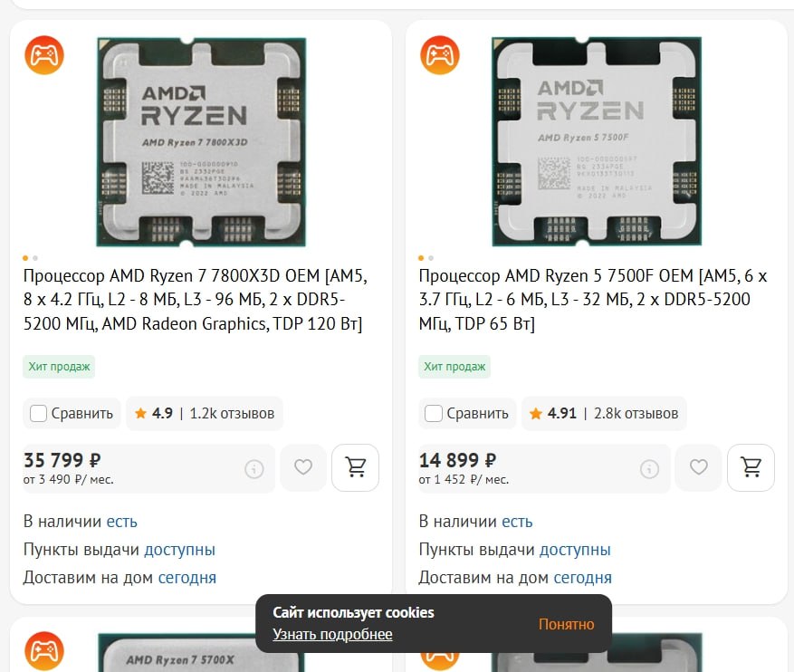The image size is (794, 672).
Task: Add Ryzen 7 7800X3D to cart
Action: tap(356, 467)
